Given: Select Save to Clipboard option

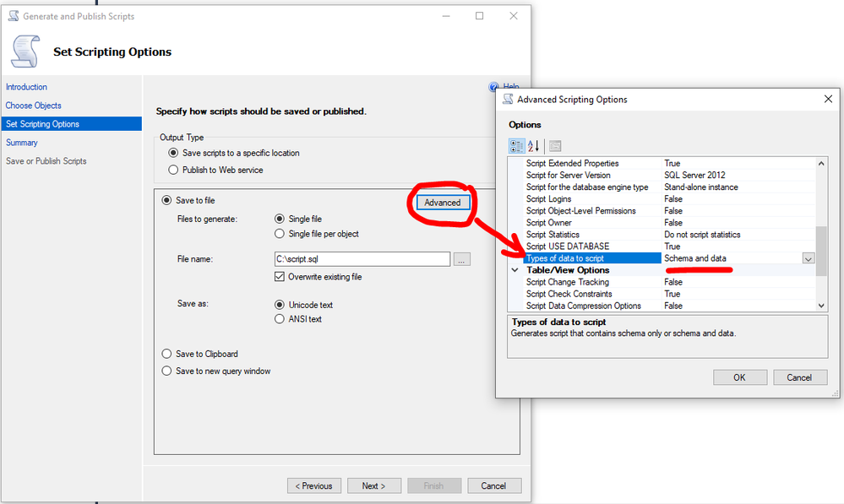Looking at the screenshot, I should [167, 354].
